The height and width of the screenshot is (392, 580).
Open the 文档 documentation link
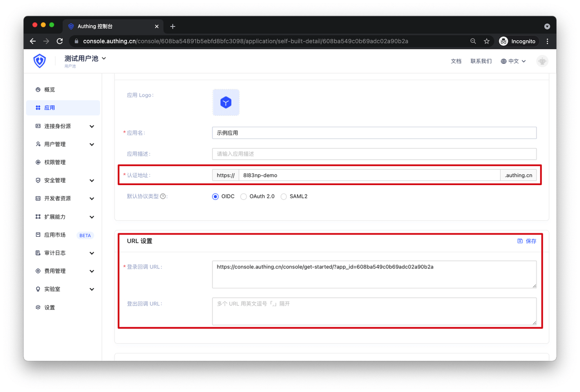pos(456,61)
